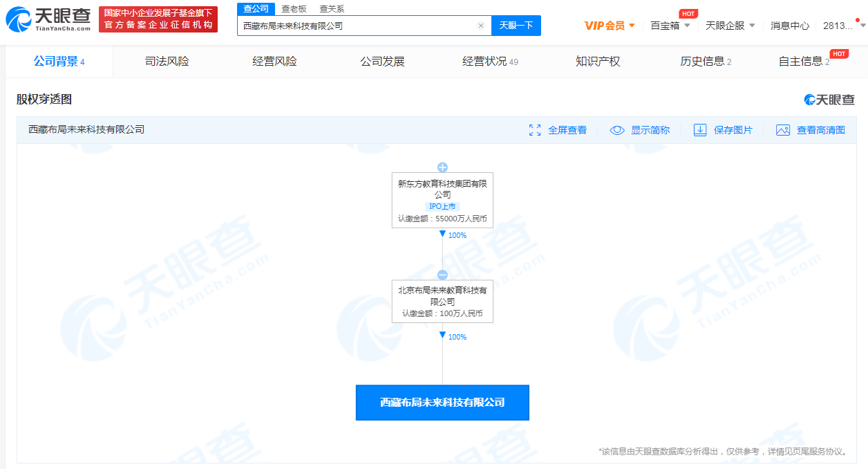Click the 认缴金额：100万人民币 text
868x469 pixels.
point(442,313)
